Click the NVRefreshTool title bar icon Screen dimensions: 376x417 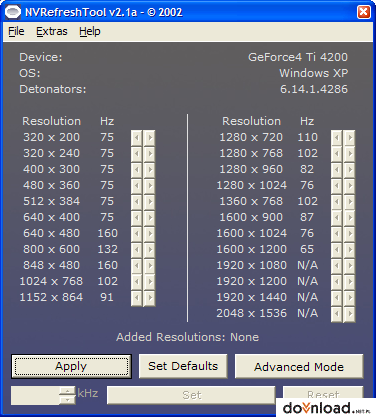coord(13,12)
